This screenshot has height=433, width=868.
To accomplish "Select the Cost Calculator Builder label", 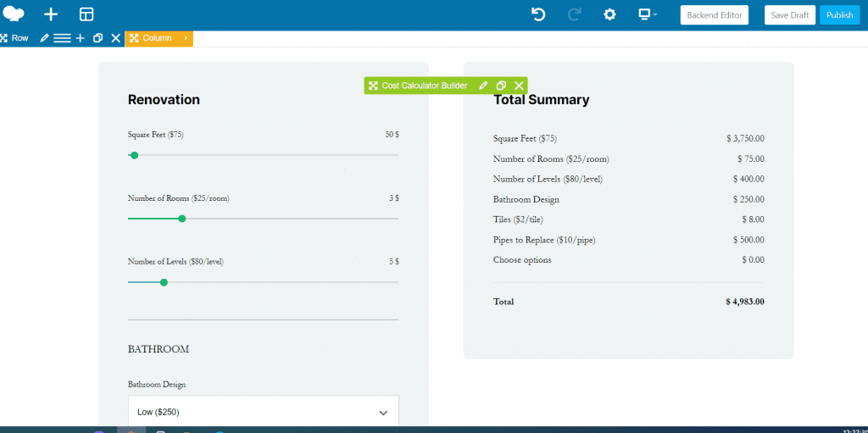I will (x=425, y=86).
